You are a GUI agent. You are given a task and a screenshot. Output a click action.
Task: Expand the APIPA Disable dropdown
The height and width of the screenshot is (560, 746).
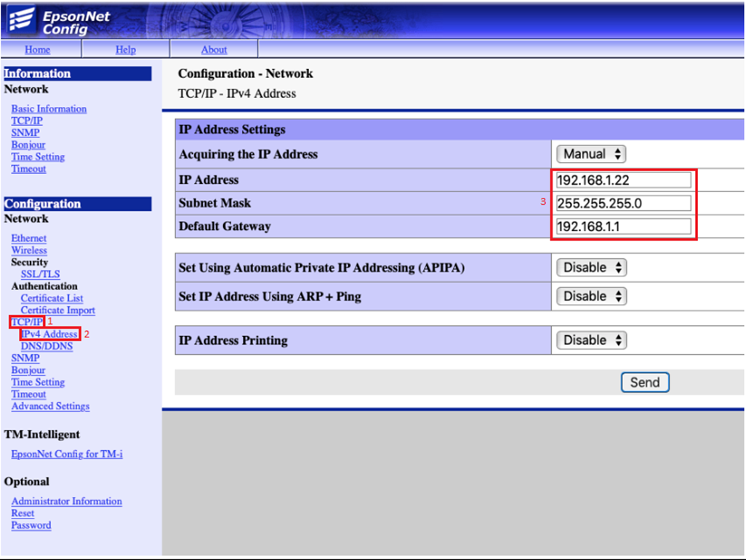coord(591,267)
